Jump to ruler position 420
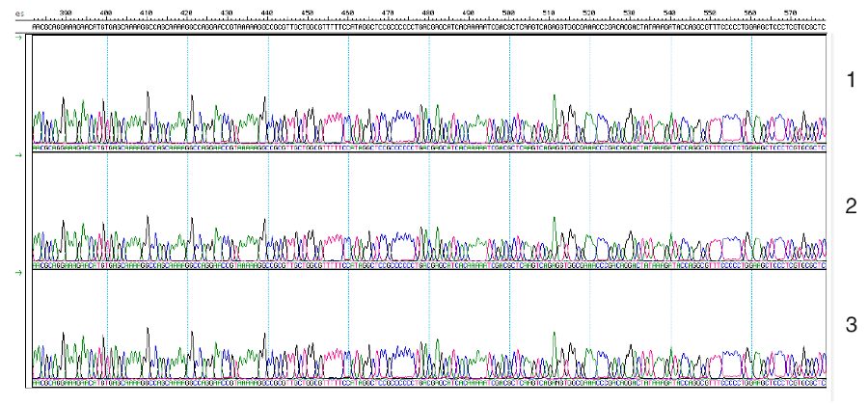The image size is (868, 406). 186,13
